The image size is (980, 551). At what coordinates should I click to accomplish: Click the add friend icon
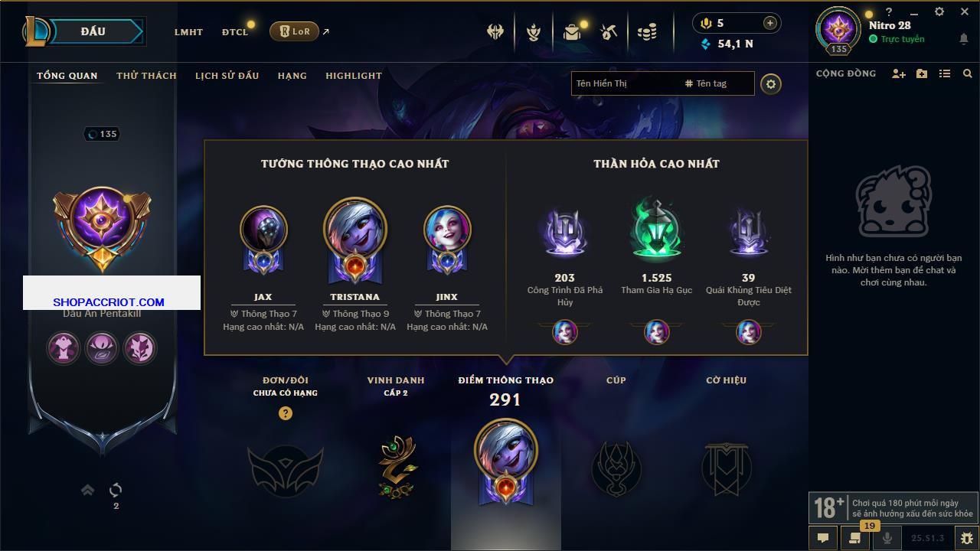(x=899, y=73)
